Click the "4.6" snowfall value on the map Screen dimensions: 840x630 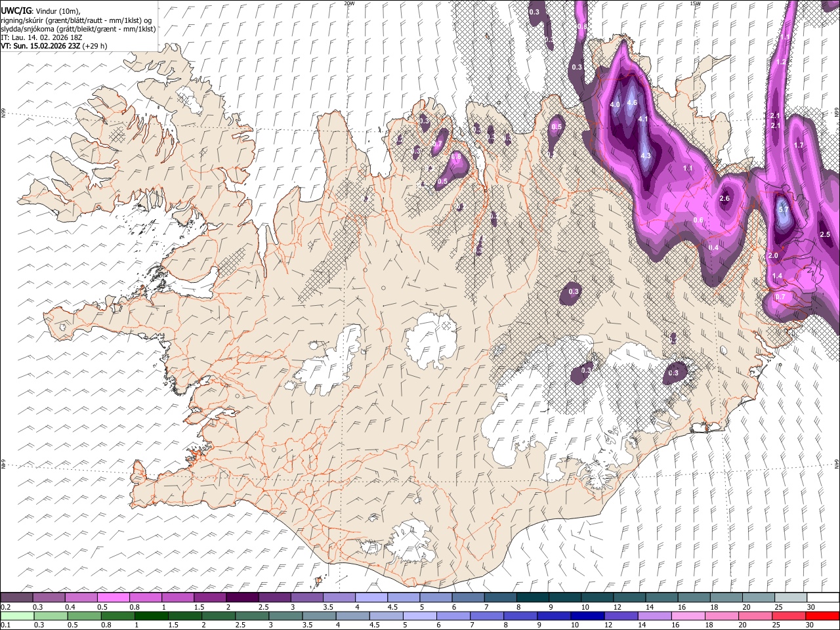[632, 103]
